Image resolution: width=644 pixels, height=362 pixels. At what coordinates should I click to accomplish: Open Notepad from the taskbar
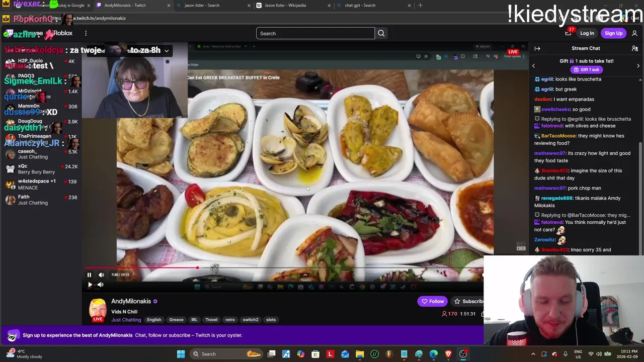(404, 354)
